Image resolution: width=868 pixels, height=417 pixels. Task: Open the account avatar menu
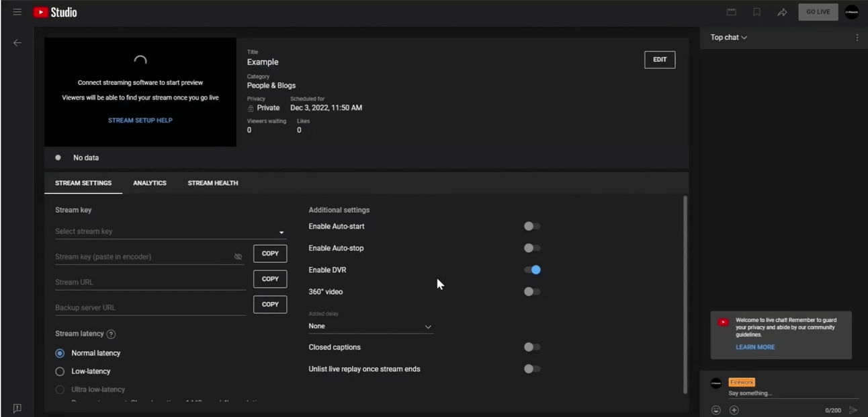click(x=851, y=12)
